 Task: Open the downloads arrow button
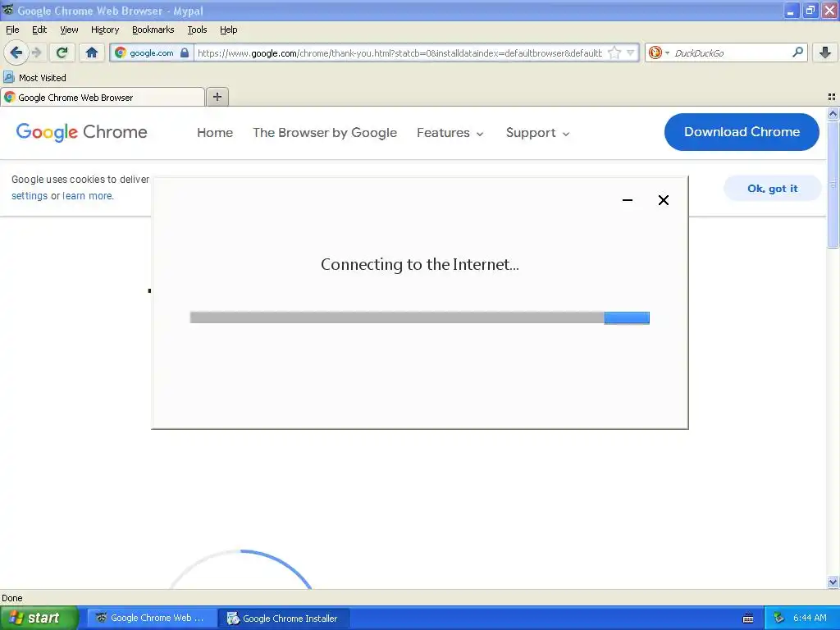click(x=825, y=52)
